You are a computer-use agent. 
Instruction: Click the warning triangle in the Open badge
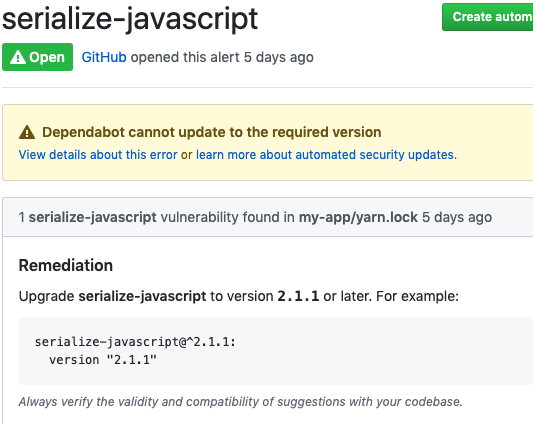18,57
